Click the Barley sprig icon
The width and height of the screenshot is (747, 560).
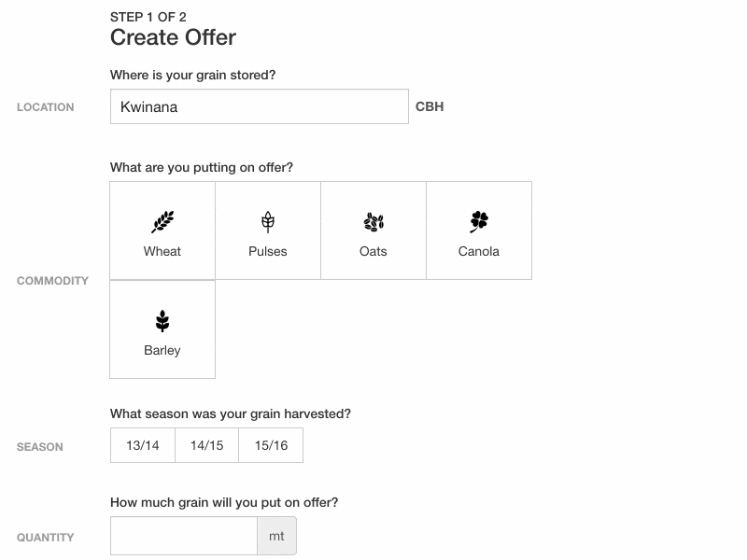click(162, 321)
